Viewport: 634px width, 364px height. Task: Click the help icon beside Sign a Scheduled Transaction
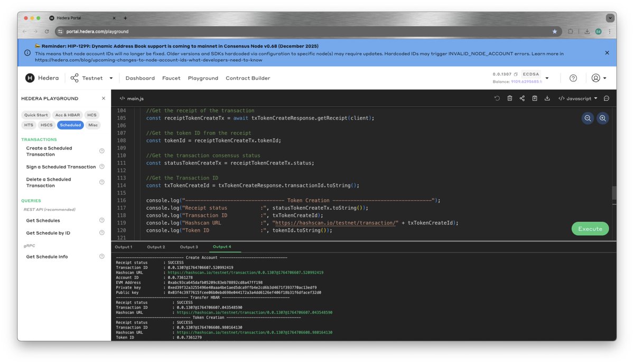coord(102,166)
